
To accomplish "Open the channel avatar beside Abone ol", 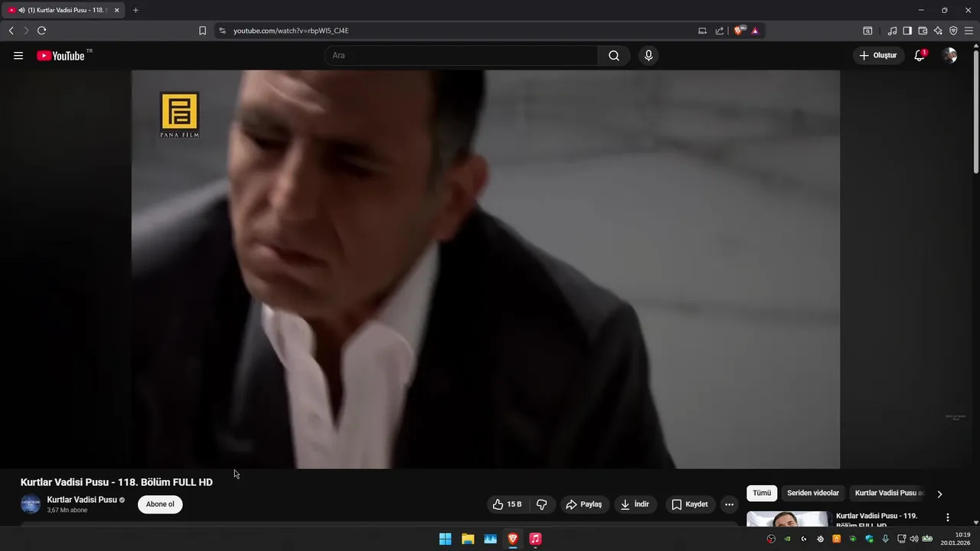I will coord(31,504).
